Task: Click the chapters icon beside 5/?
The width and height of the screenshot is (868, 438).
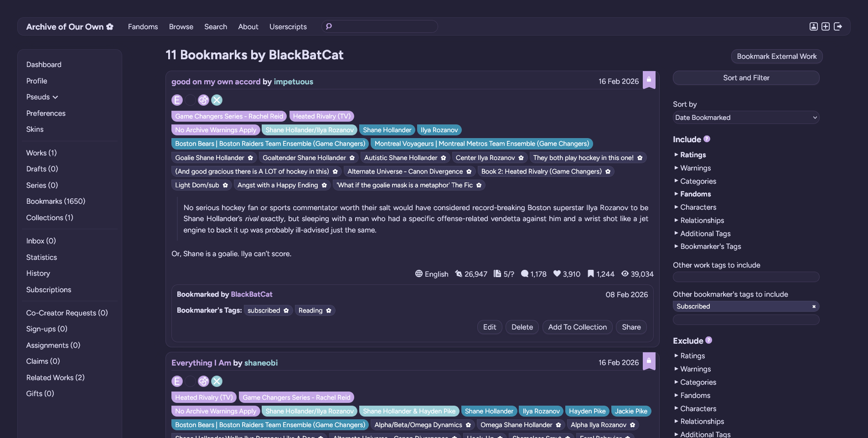Action: click(497, 273)
